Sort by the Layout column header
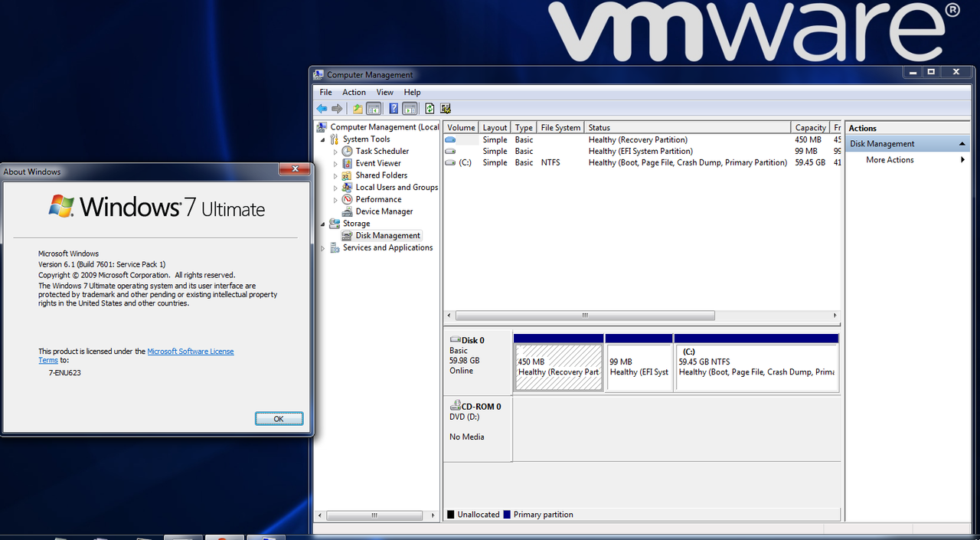Screen dimensions: 980x540 495,128
